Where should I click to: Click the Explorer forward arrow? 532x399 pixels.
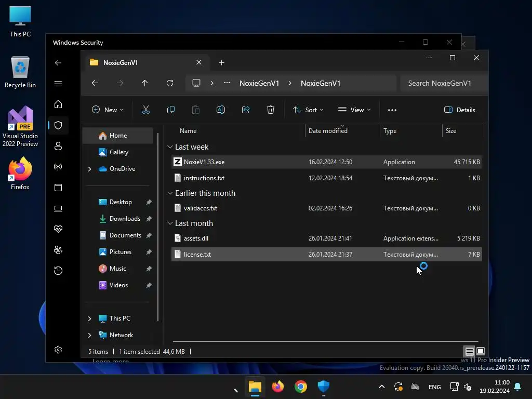tap(120, 83)
